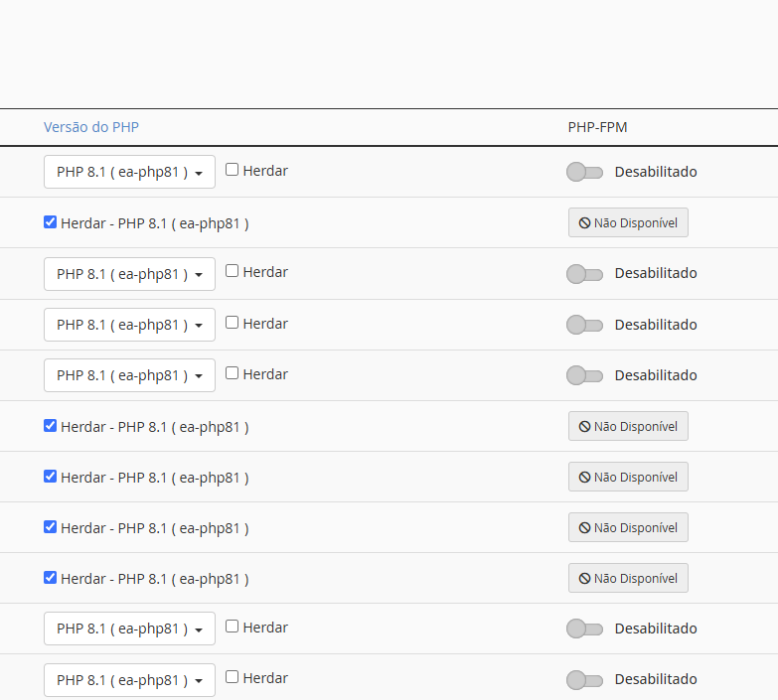
Task: Uncheck the second checked Herdar - PHP 8.1 checkbox
Action: click(50, 425)
